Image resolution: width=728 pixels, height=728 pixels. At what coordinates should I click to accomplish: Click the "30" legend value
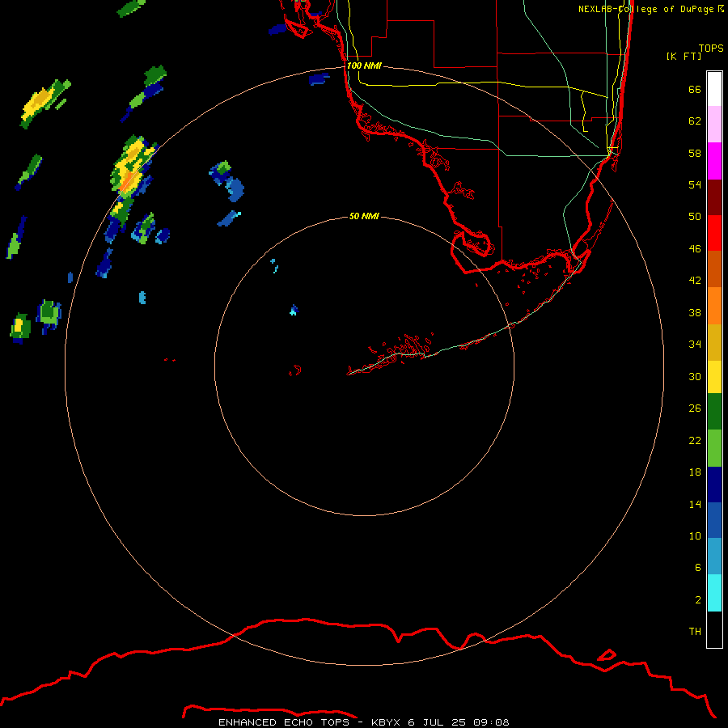pos(695,376)
